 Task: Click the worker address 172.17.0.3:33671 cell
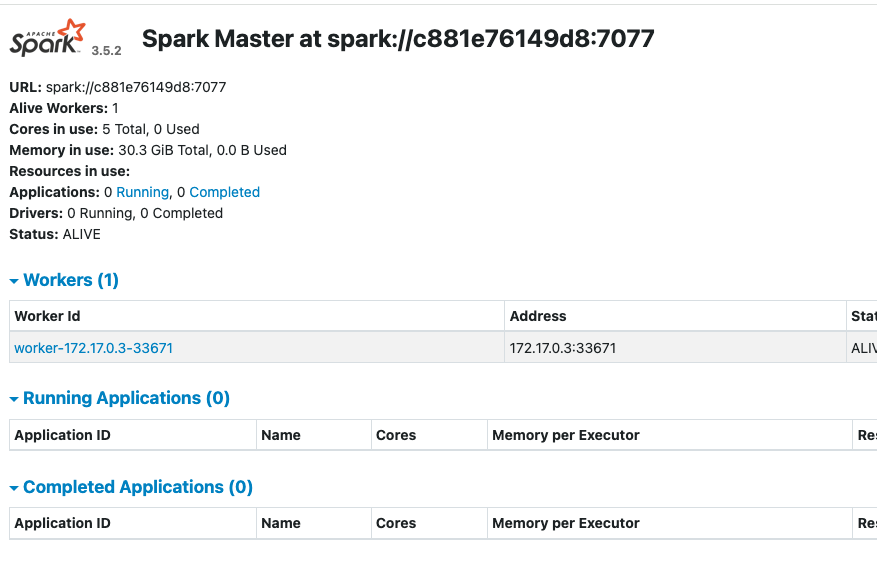(675, 347)
